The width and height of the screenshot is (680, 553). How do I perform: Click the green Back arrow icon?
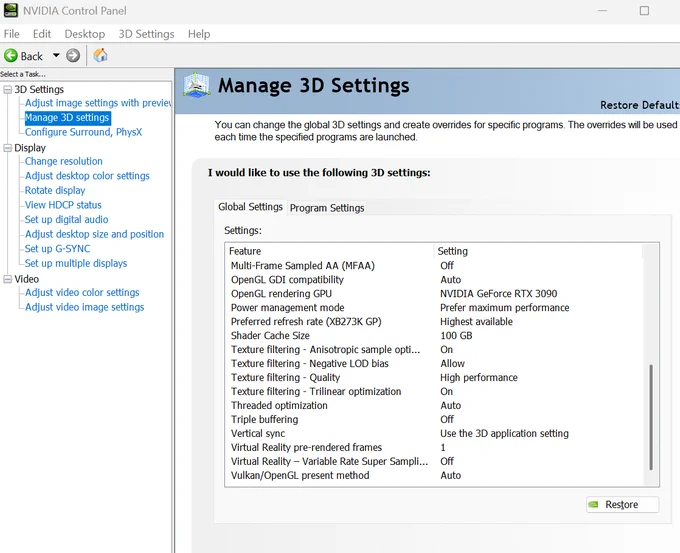11,56
